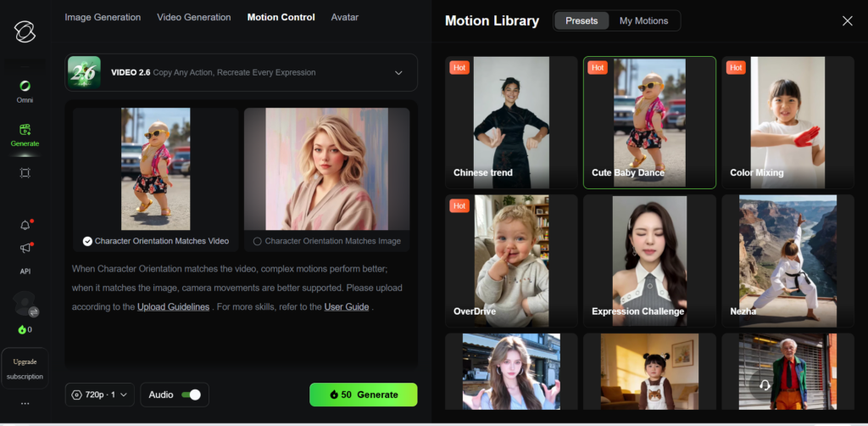Click the Hot badge on Cute Baby Dance
This screenshot has height=426, width=868.
click(x=598, y=68)
